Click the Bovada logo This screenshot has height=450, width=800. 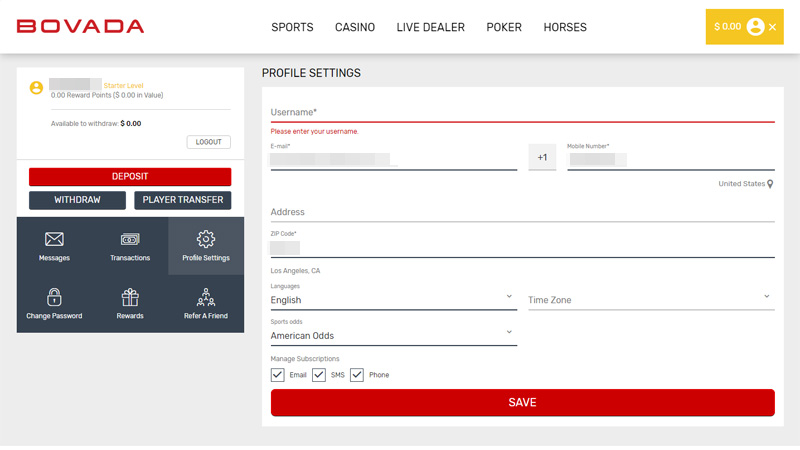pyautogui.click(x=80, y=27)
